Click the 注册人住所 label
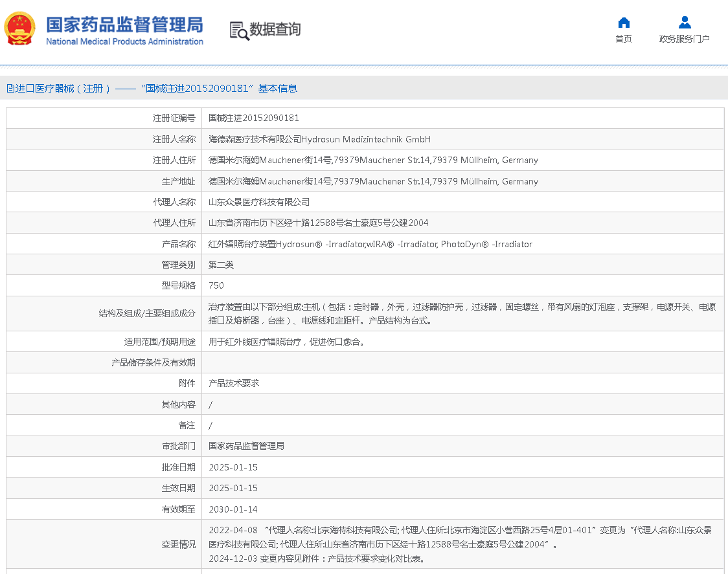 [174, 160]
